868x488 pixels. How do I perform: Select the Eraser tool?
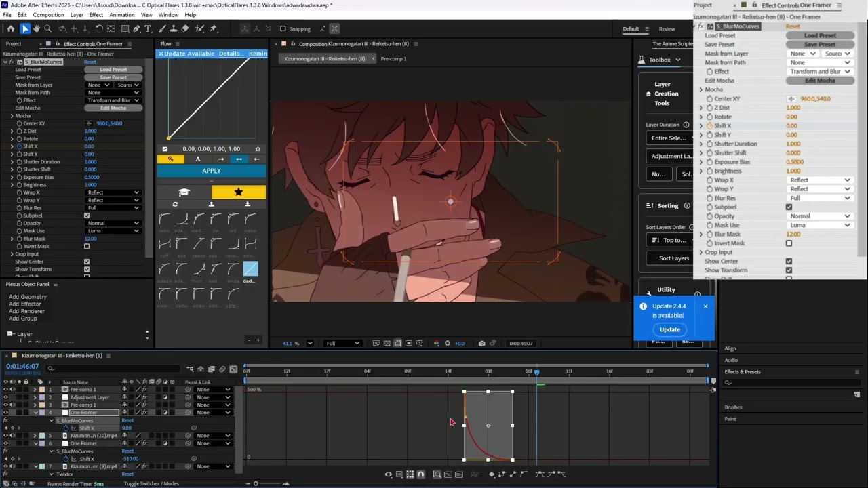[185, 28]
